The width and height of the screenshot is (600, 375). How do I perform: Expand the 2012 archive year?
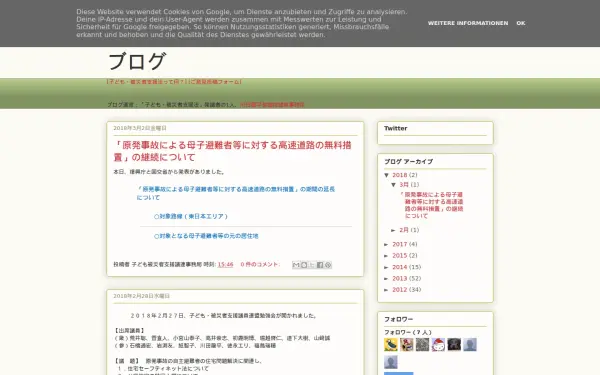[x=387, y=290]
